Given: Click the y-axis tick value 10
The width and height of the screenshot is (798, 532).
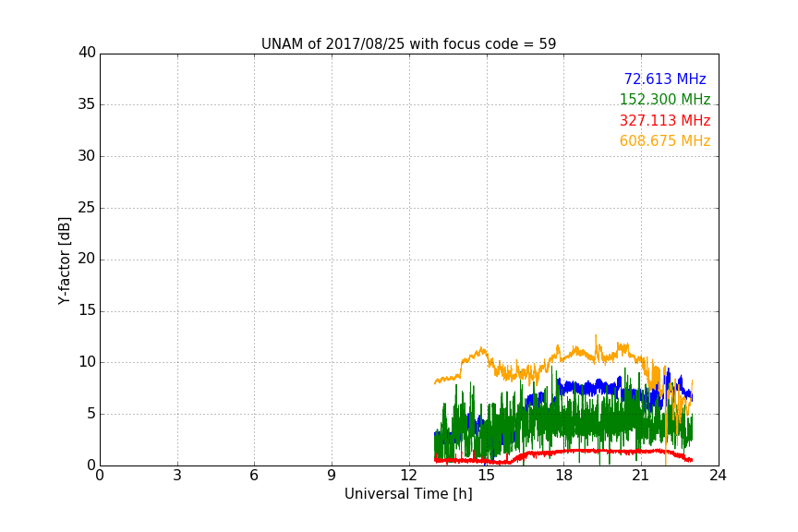Looking at the screenshot, I should click(x=87, y=362).
